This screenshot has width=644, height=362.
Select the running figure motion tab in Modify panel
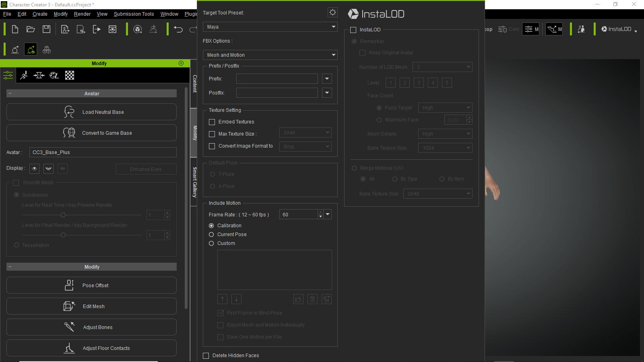point(24,75)
